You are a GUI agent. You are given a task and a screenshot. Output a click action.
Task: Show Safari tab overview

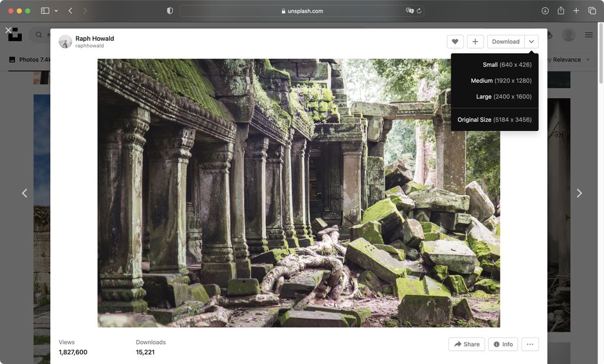[592, 10]
